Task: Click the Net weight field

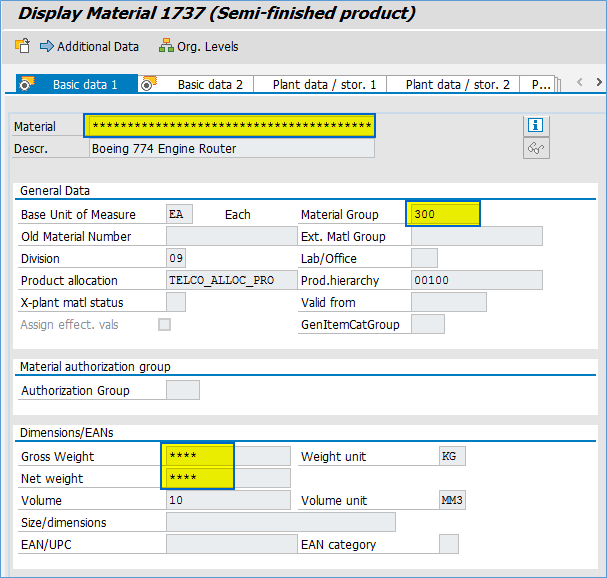Action: coord(198,478)
